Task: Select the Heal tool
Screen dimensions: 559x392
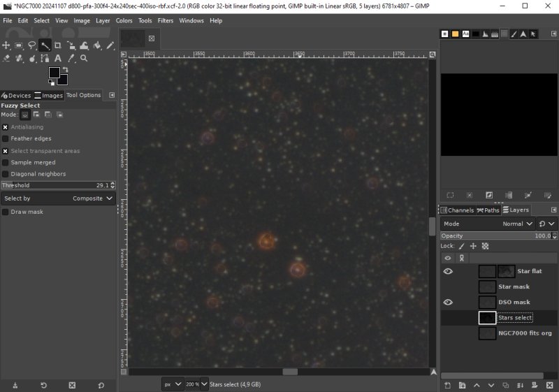Action: (19, 58)
